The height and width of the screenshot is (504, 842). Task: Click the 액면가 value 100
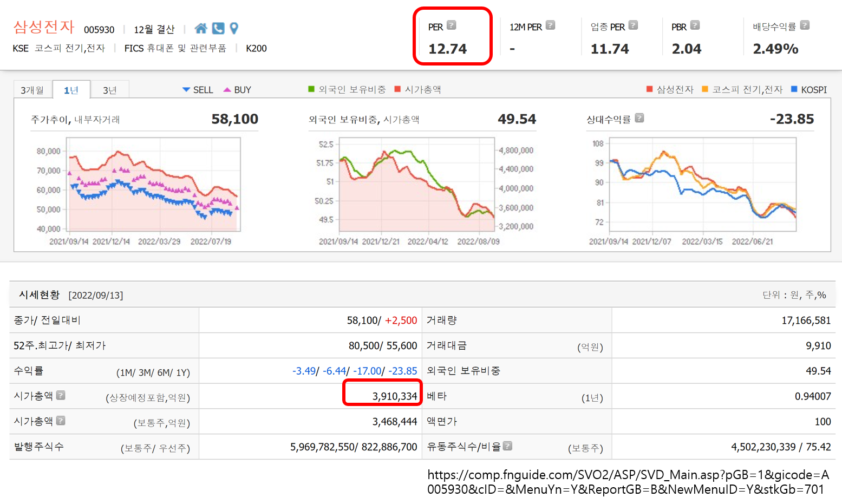823,421
